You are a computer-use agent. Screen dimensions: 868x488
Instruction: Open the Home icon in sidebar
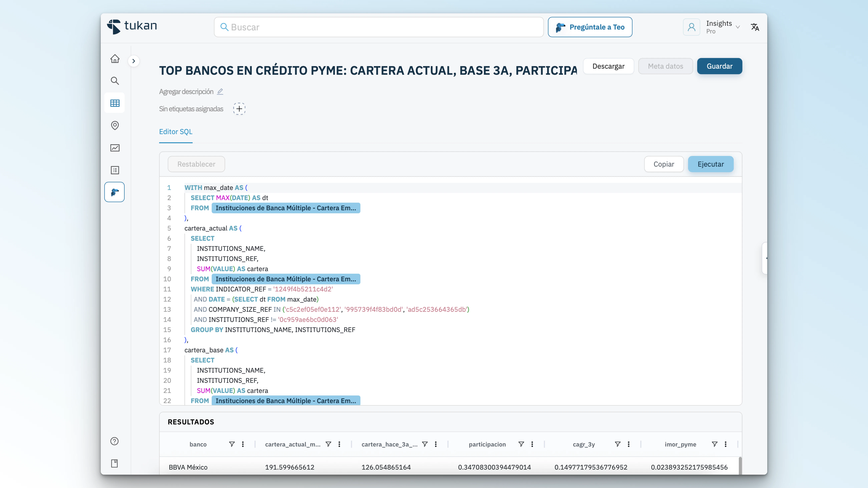(115, 59)
